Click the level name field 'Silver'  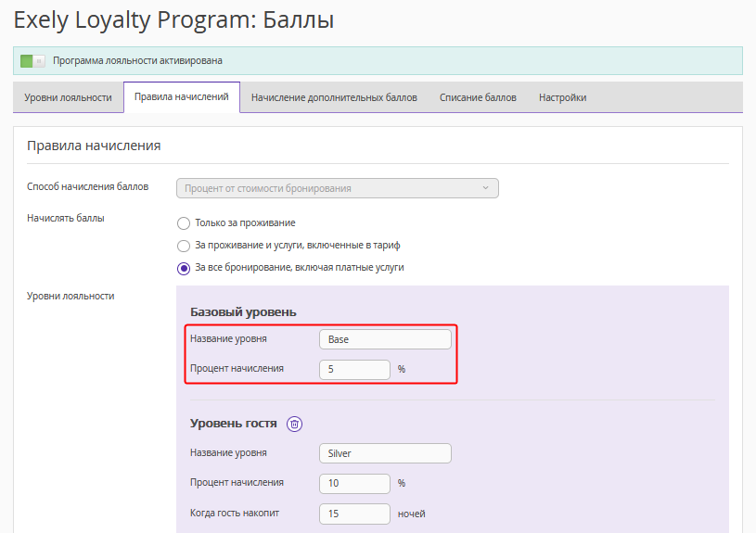pyautogui.click(x=385, y=453)
